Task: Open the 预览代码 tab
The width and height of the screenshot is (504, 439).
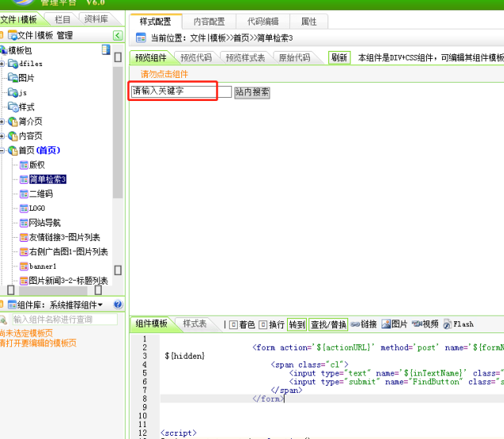Action: (196, 58)
